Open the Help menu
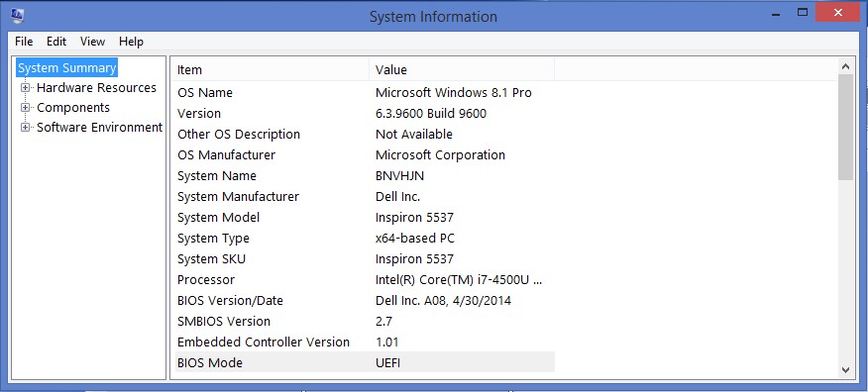 (131, 42)
